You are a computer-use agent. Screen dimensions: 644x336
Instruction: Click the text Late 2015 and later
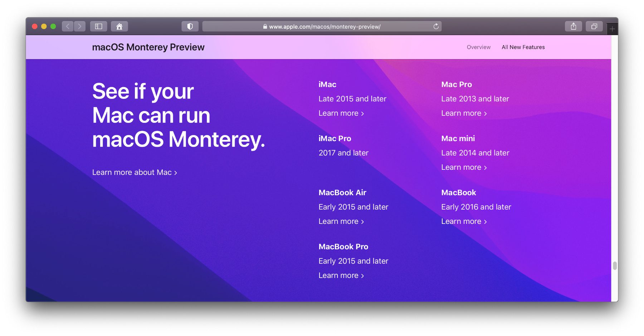(x=352, y=99)
